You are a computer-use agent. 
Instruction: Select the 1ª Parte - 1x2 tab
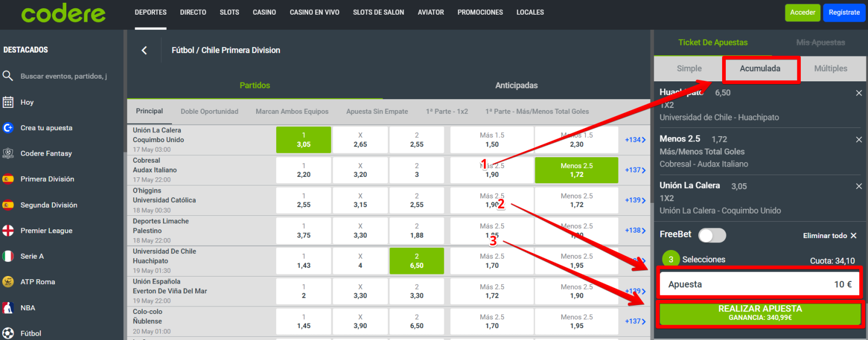tap(447, 112)
